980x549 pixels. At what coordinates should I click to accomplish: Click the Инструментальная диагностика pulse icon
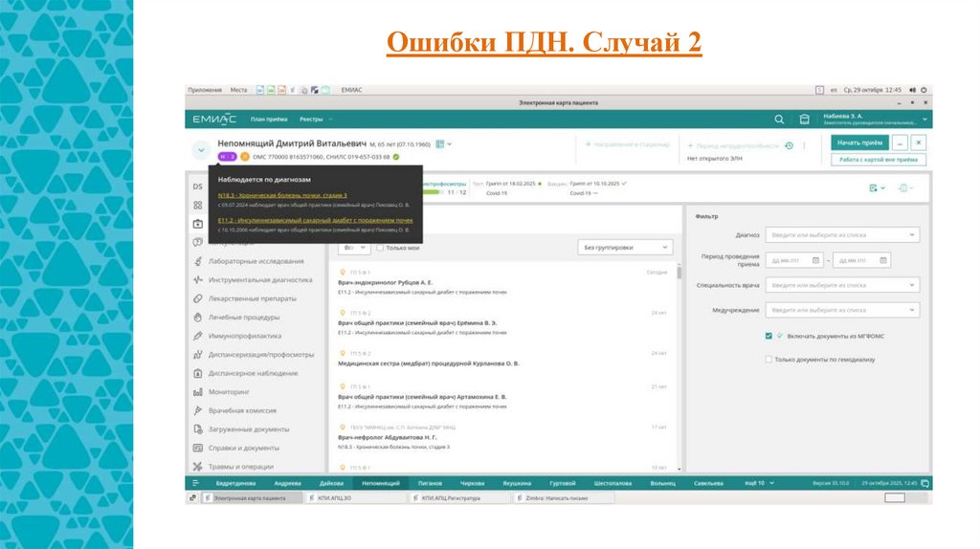click(x=197, y=280)
